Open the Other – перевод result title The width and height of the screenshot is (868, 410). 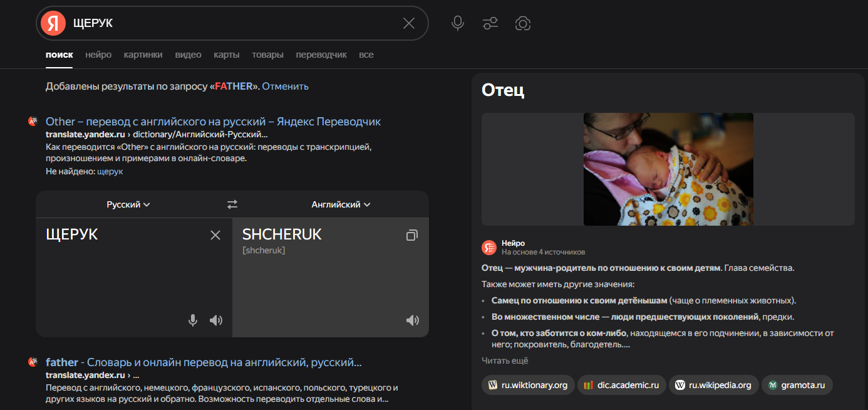coord(213,122)
